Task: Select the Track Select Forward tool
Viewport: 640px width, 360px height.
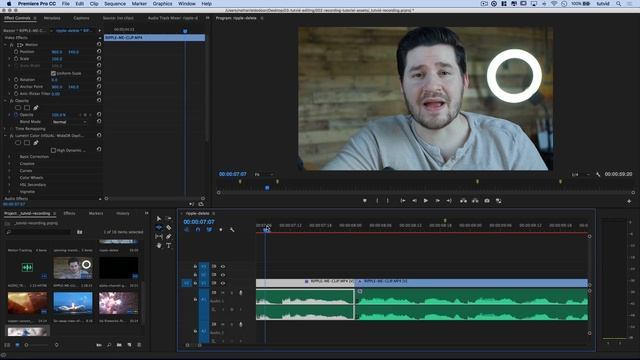Action: tap(169, 219)
